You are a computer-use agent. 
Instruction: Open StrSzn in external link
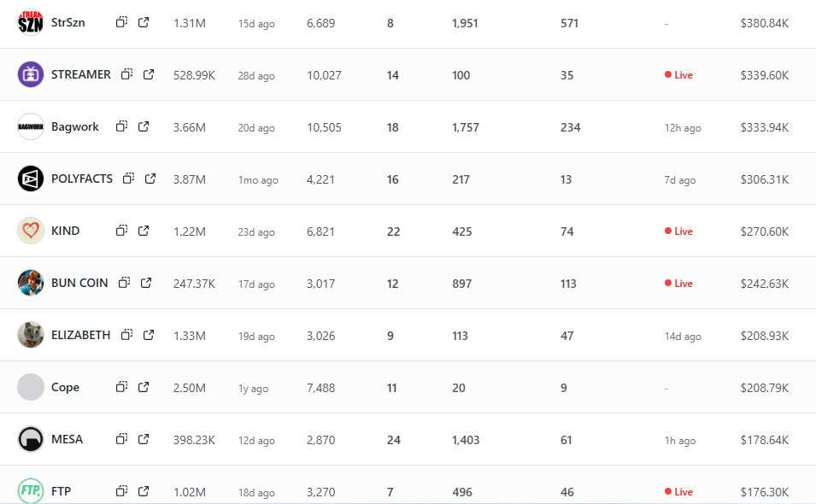click(x=144, y=23)
